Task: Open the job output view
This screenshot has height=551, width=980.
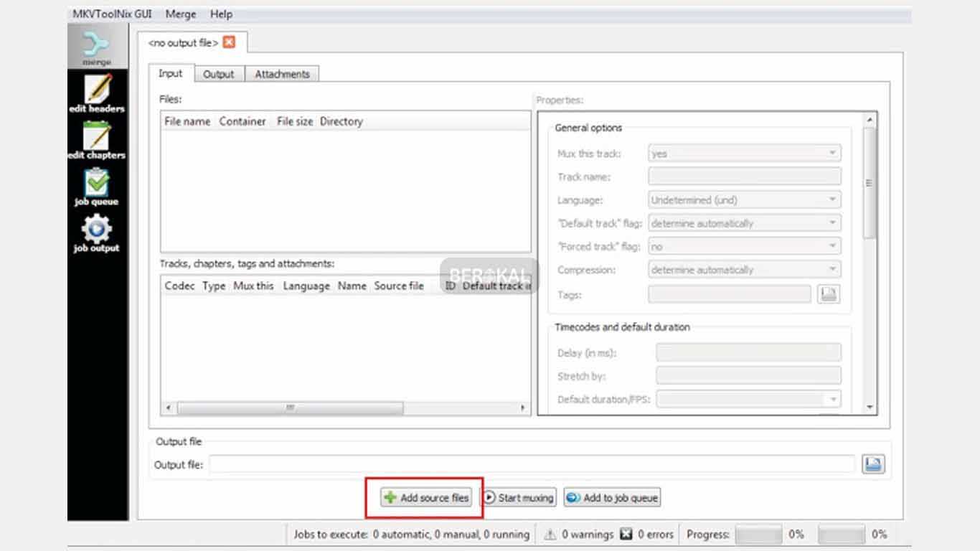Action: [x=97, y=234]
